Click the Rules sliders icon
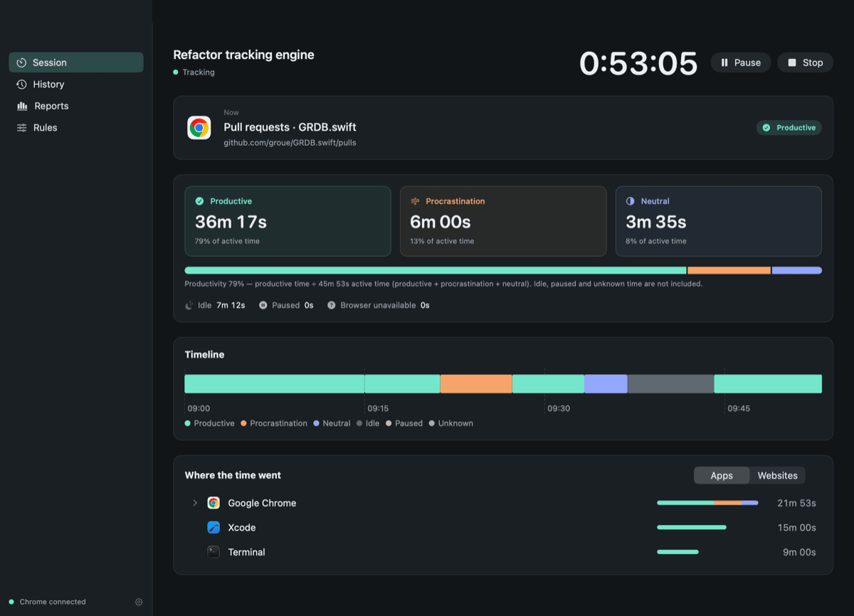 point(21,128)
